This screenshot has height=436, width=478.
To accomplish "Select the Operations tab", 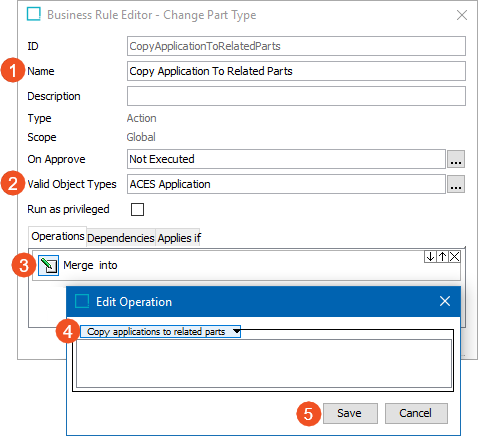I will tap(58, 237).
